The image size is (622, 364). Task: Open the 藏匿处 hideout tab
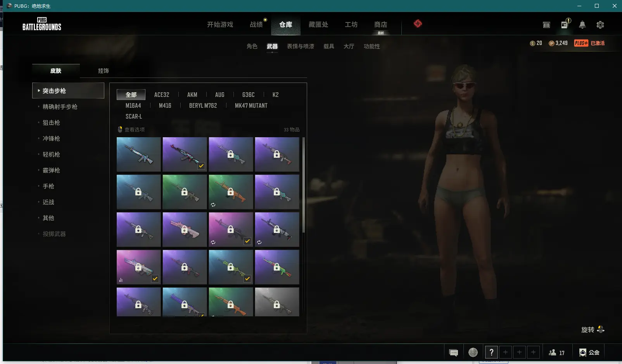click(x=318, y=24)
